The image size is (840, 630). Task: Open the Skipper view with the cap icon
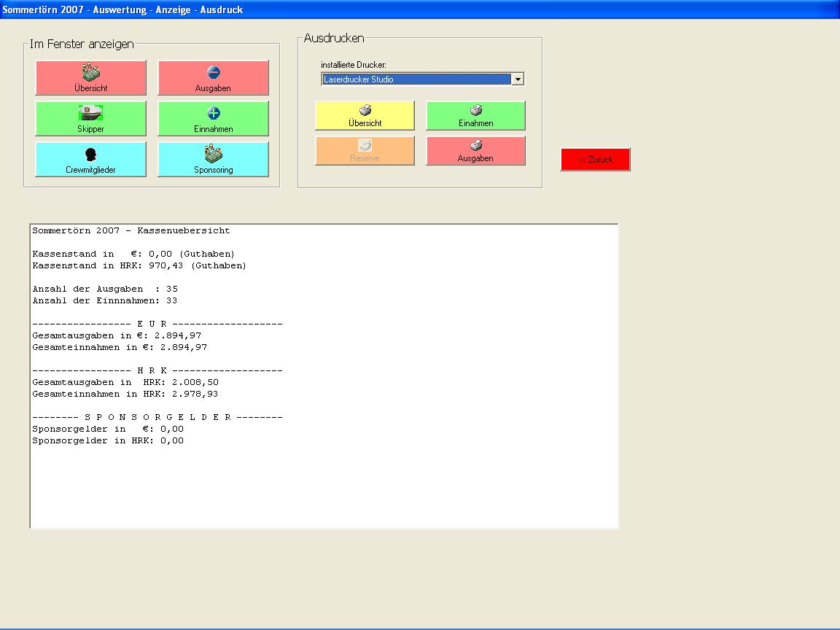[x=90, y=118]
